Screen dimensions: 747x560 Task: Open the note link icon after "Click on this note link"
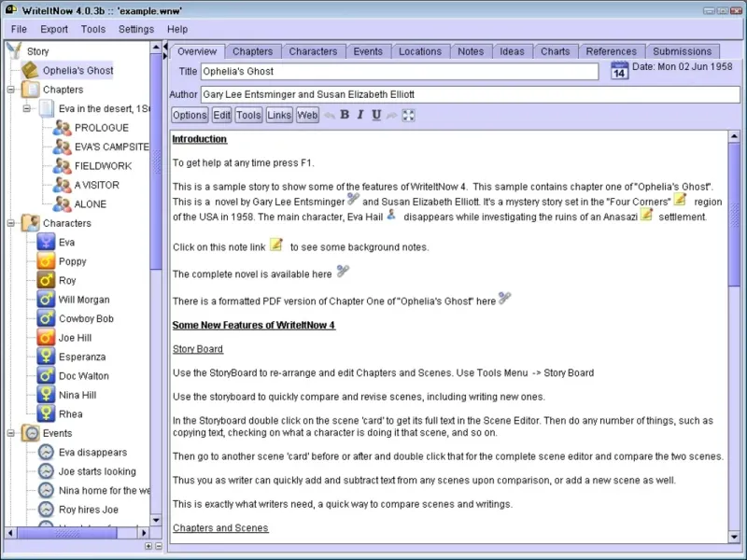coord(276,245)
